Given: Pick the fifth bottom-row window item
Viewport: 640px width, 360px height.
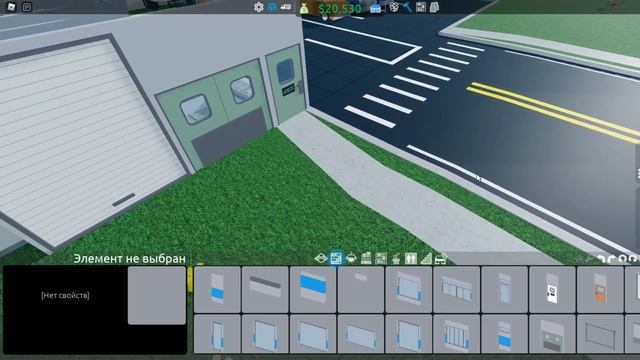Looking at the screenshot, I should tap(409, 334).
